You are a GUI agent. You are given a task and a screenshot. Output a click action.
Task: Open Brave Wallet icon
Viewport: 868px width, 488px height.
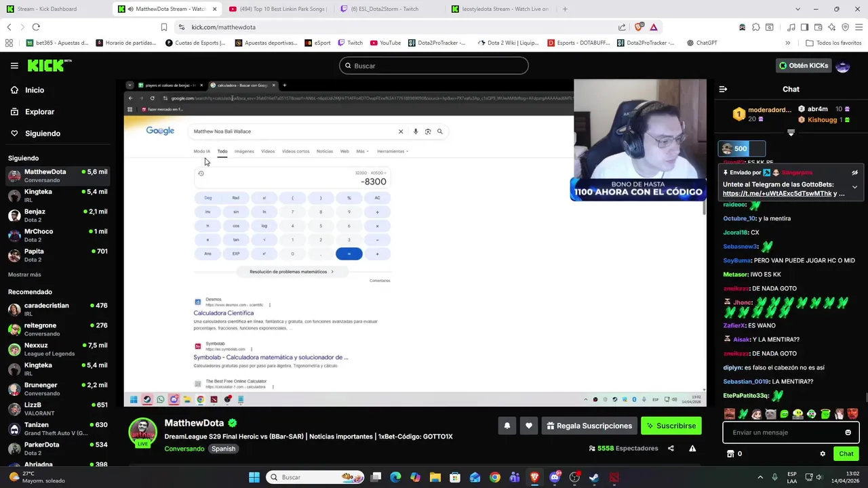818,27
